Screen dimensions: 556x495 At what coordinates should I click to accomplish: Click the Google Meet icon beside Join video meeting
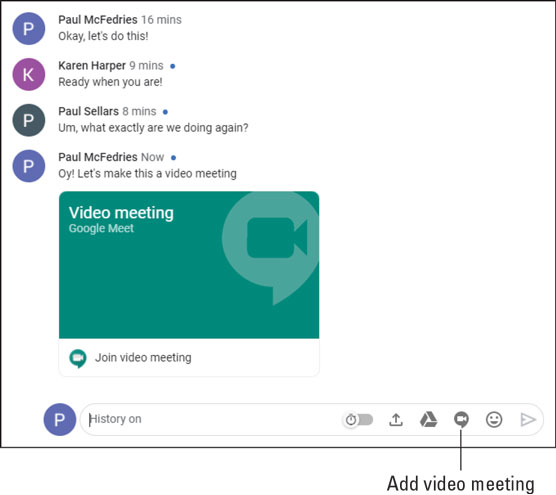point(78,358)
